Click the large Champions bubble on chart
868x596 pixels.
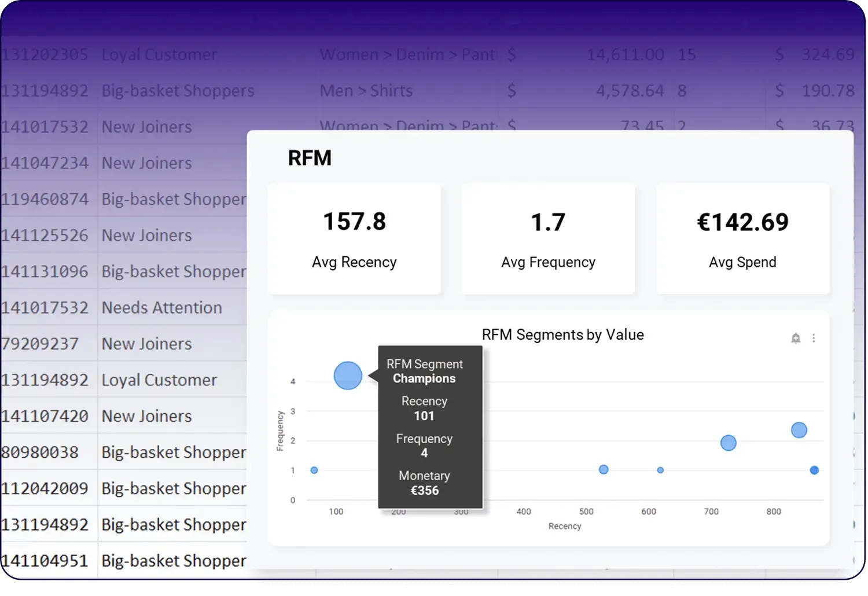[x=348, y=376]
